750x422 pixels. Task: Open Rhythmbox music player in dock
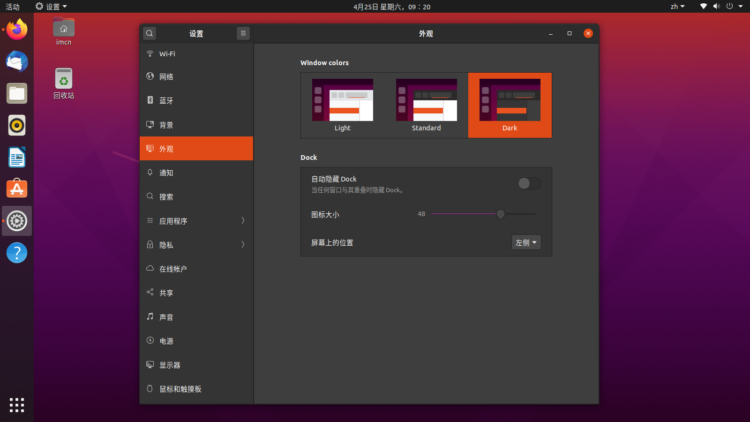click(17, 125)
